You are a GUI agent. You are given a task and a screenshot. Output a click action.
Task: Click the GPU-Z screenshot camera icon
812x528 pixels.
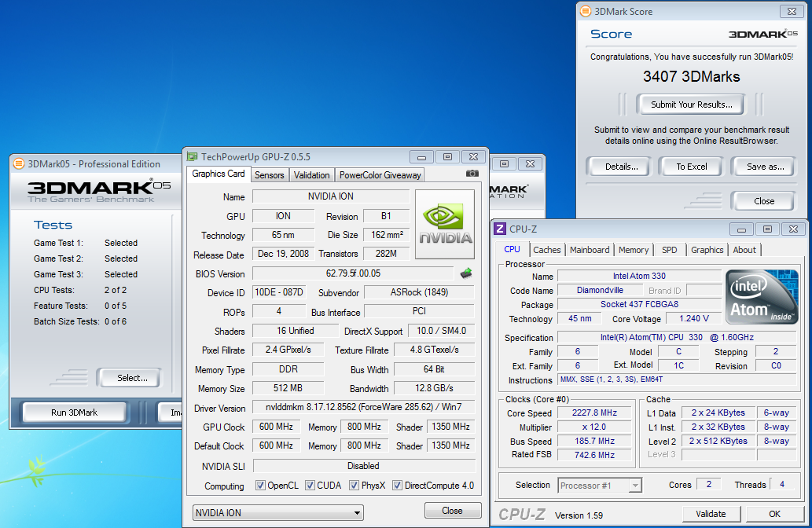[472, 174]
